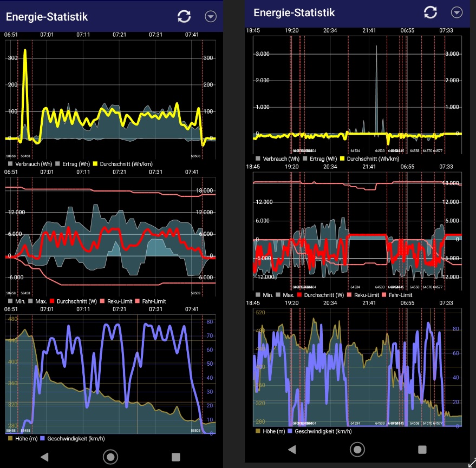Screen dimensions: 476x468
Task: Click the yellow Durchschnitt (Wh/km) swatch in the left legend
Action: pos(95,162)
